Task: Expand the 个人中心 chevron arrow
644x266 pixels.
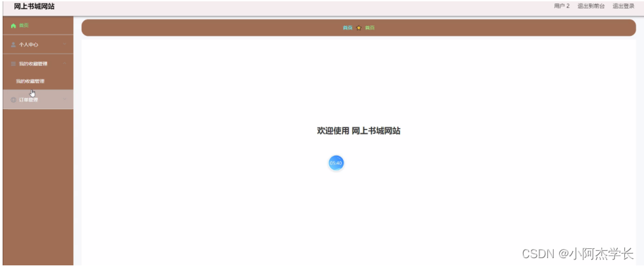Action: [x=65, y=44]
